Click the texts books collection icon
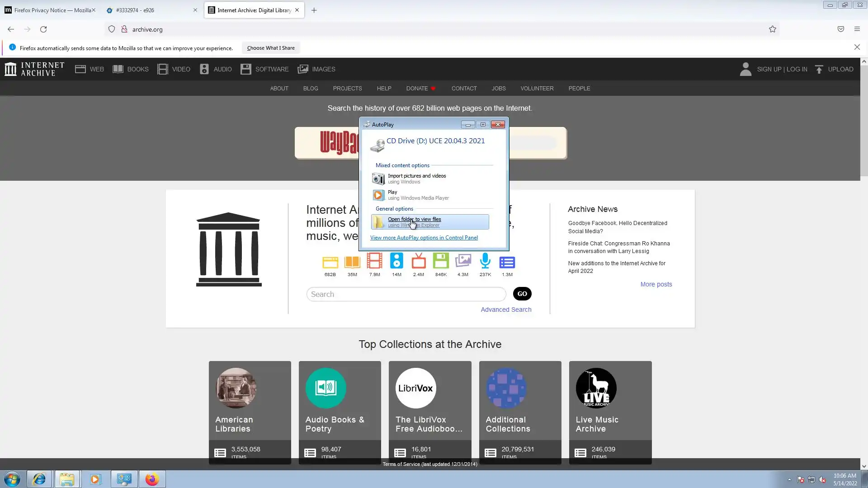Screen dimensions: 868x488 (352, 263)
